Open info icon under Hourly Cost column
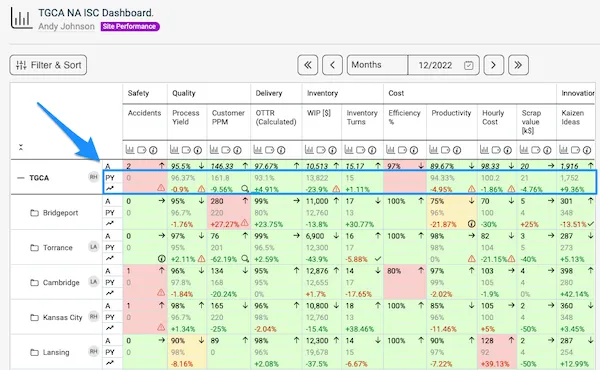This screenshot has width=600, height=370. [507, 150]
